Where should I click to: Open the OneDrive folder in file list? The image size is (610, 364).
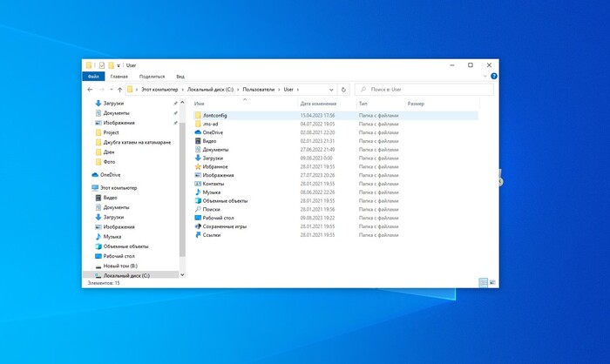[x=213, y=132]
